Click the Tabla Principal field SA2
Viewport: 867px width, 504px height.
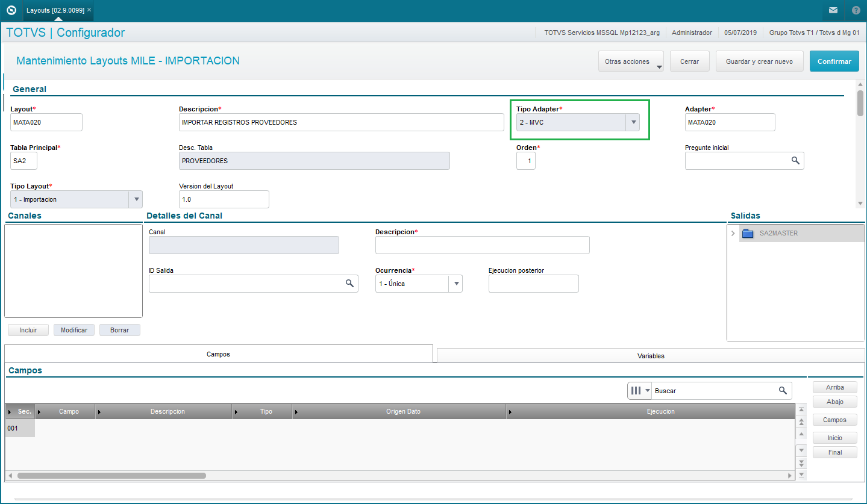[23, 161]
